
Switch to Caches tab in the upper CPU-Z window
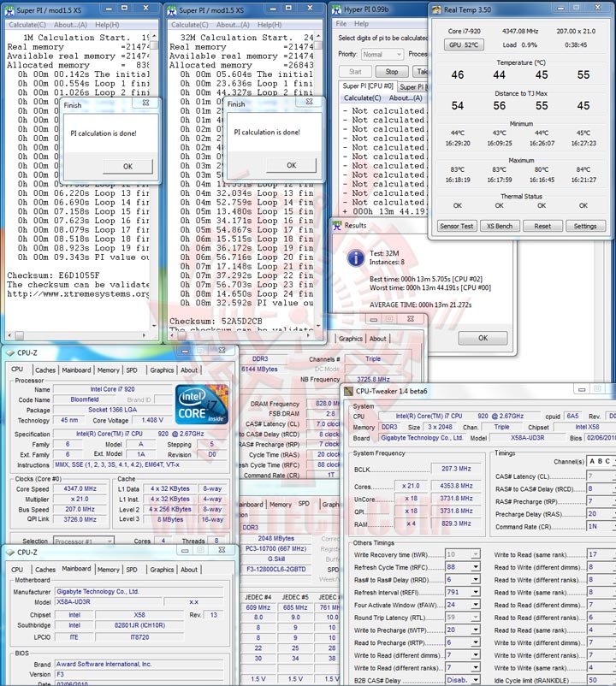tap(45, 370)
